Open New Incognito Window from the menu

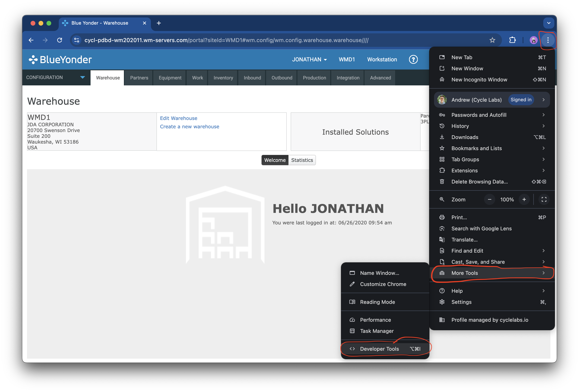(x=479, y=79)
